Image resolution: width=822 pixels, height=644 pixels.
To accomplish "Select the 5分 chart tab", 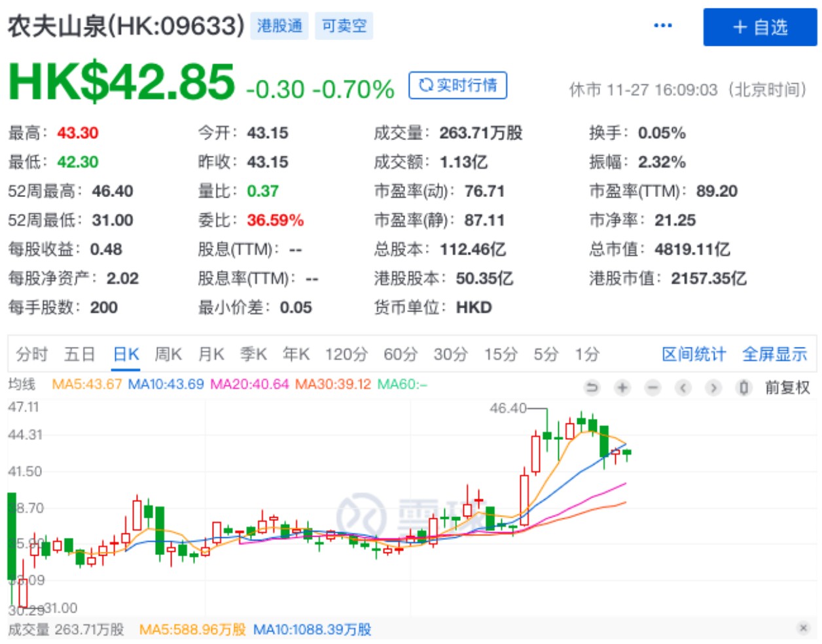I will [x=546, y=355].
